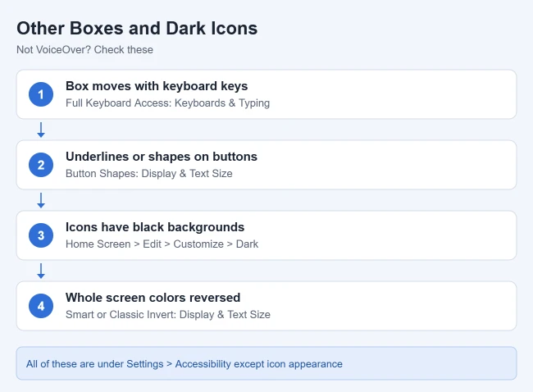Click 'Box moves with keyboard keys' title
Image resolution: width=533 pixels, height=392 pixels.
coord(157,86)
